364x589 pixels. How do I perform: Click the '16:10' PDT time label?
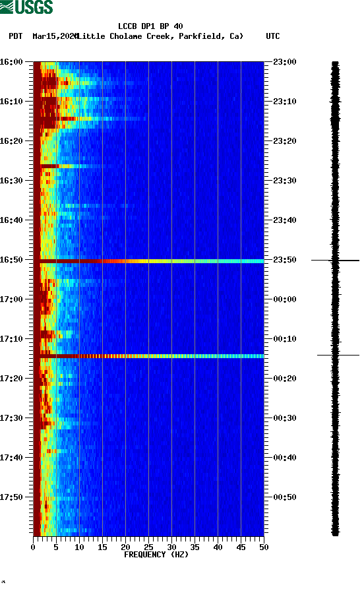(x=11, y=102)
